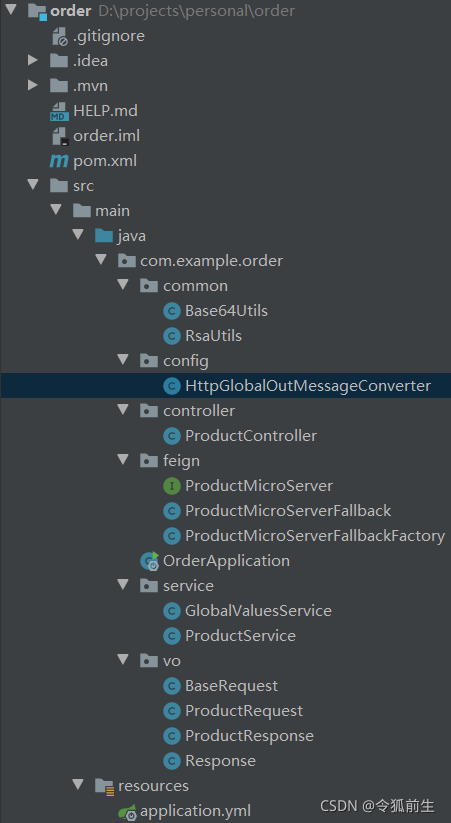Select GlobalValuesService class
Screen dimensions: 451x823
tap(258, 611)
